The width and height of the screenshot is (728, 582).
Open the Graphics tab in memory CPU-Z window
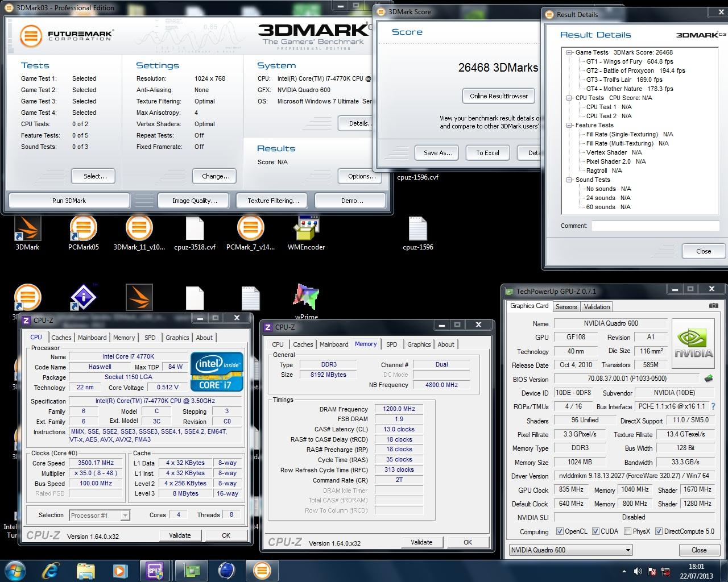(419, 344)
